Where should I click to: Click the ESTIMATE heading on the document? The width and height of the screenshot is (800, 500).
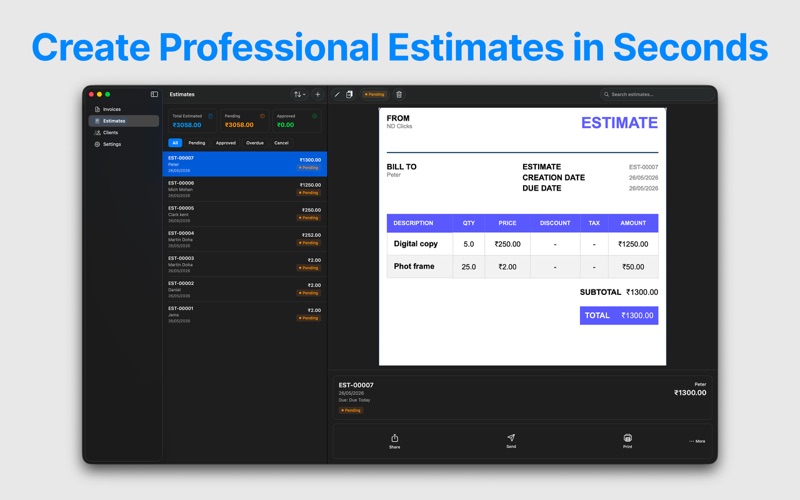coord(619,122)
